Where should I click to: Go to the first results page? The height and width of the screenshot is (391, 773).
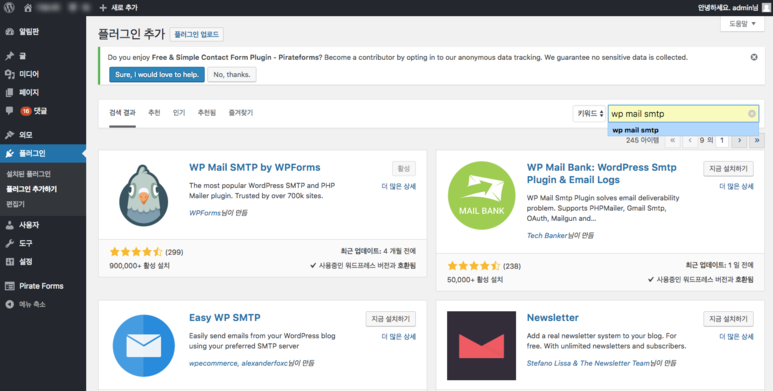[x=672, y=141]
